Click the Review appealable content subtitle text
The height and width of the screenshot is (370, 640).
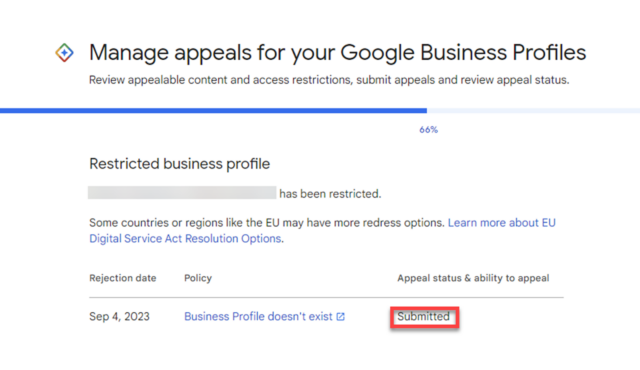click(329, 80)
